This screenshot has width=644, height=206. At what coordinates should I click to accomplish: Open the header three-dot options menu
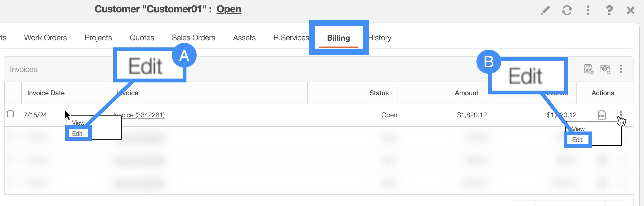click(588, 10)
